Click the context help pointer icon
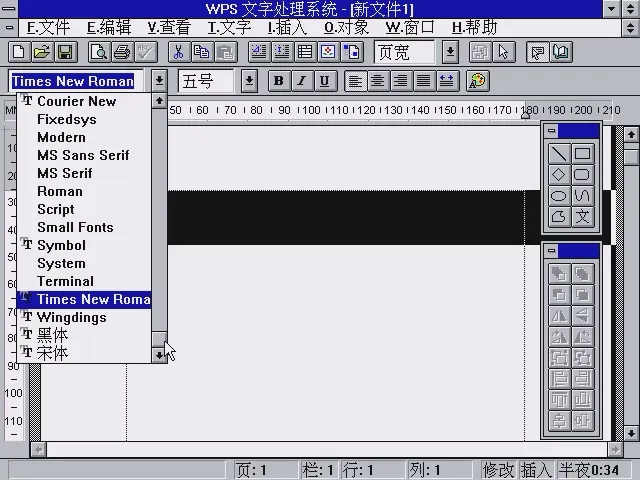The image size is (640, 480). (538, 52)
